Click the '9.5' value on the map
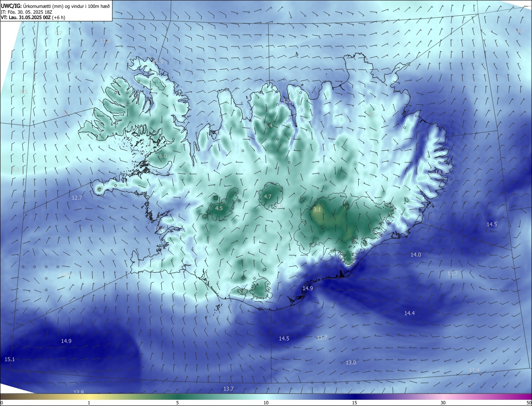The width and height of the screenshot is (532, 406). 24,92
